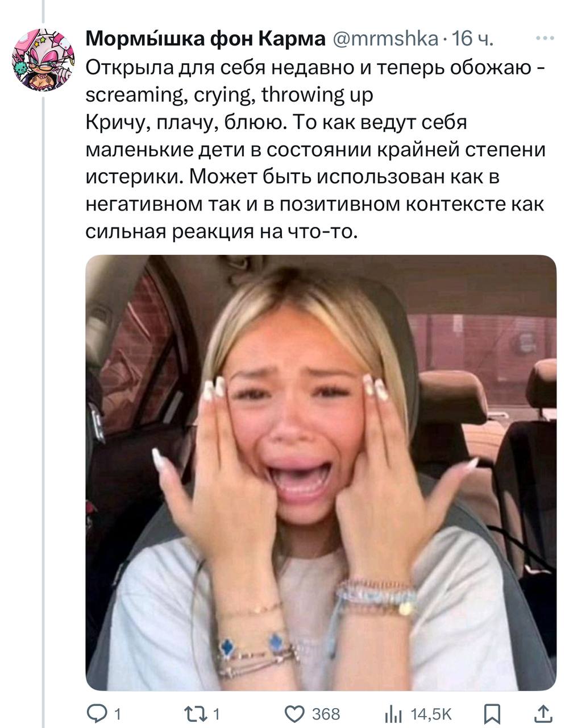Viewport: 569px width, 728px height.
Task: Open Мормы́шка фон Карма display name link
Action: click(205, 39)
